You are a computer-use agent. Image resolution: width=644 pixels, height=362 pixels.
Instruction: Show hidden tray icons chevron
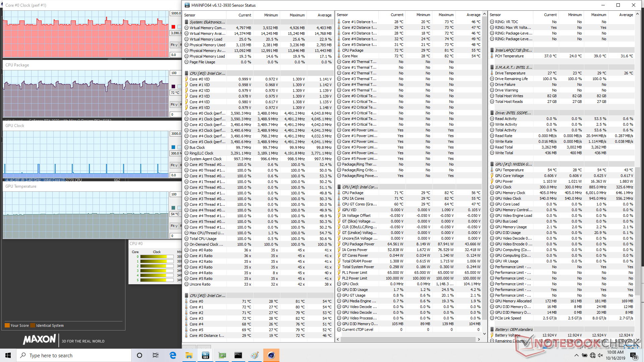tap(576, 355)
